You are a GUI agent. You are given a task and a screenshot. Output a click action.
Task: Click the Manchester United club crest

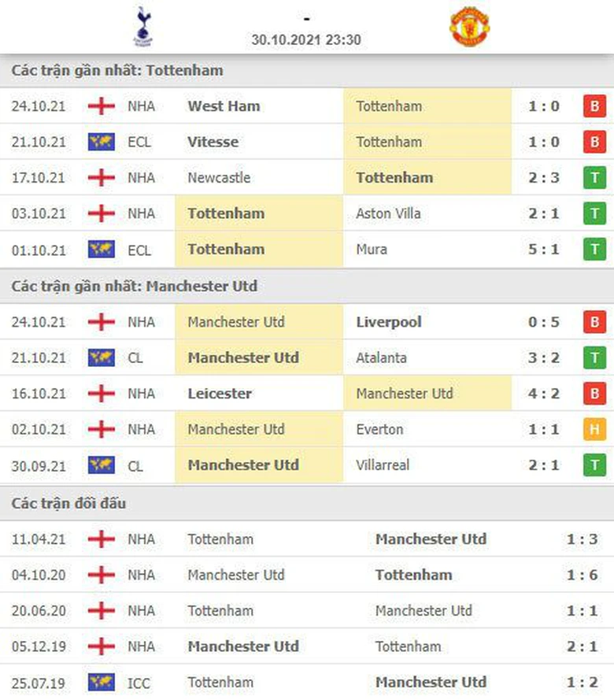point(469,27)
